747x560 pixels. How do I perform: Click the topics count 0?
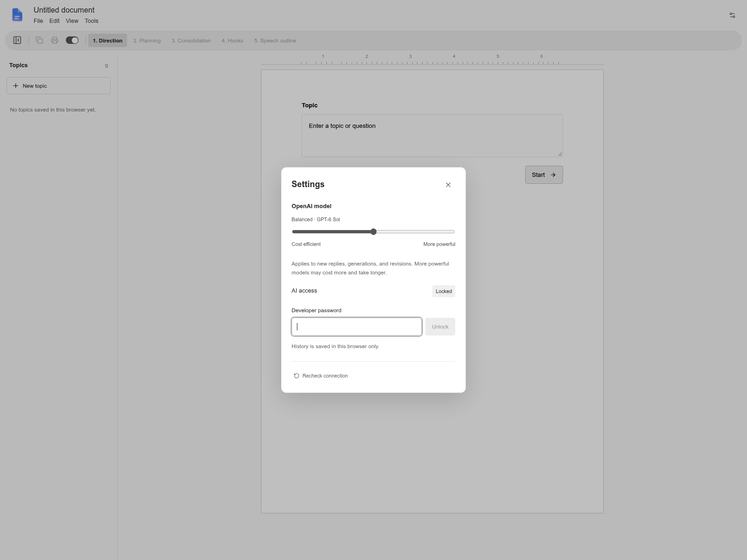106,66
